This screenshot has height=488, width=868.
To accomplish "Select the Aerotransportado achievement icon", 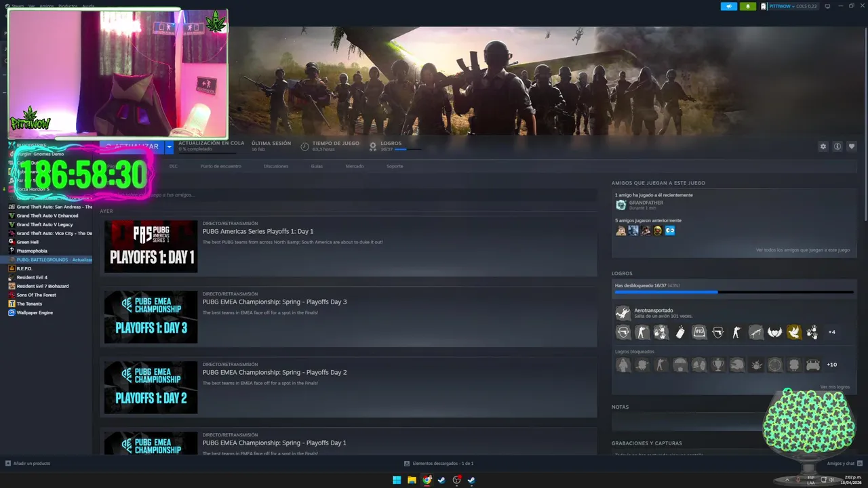I will [x=623, y=312].
